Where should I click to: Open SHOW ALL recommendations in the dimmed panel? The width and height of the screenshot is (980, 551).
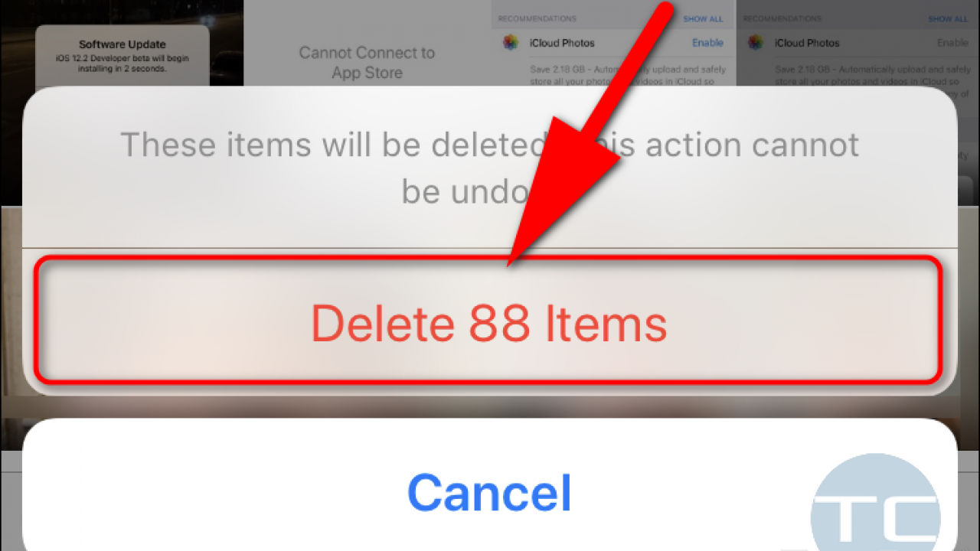948,18
